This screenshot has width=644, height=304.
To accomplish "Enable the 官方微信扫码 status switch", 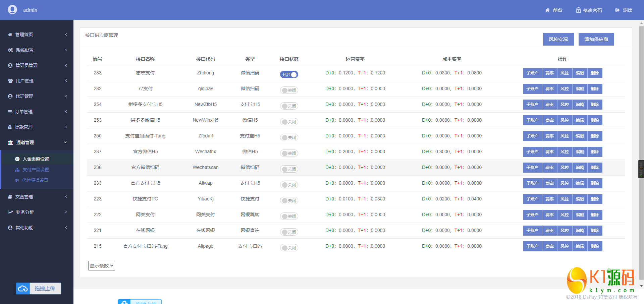I will (289, 169).
